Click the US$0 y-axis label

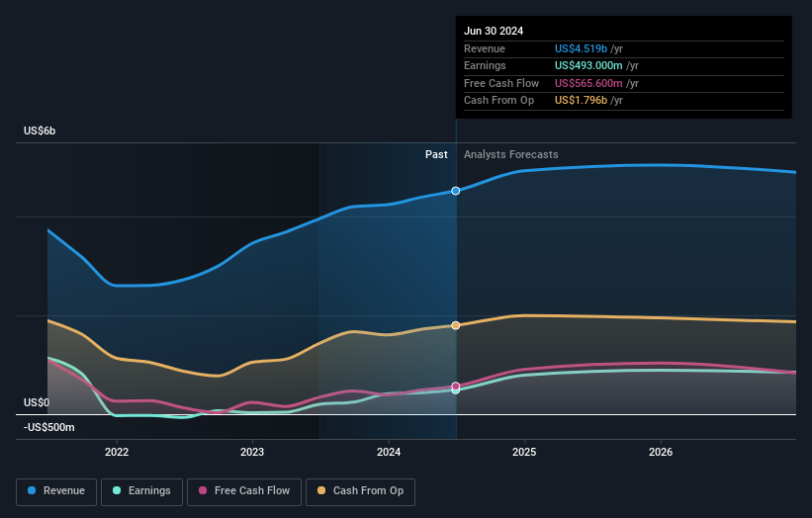coord(37,402)
